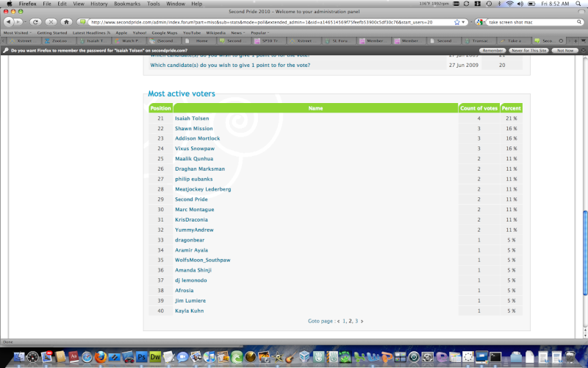Open the Trash in the Dock

click(570, 357)
